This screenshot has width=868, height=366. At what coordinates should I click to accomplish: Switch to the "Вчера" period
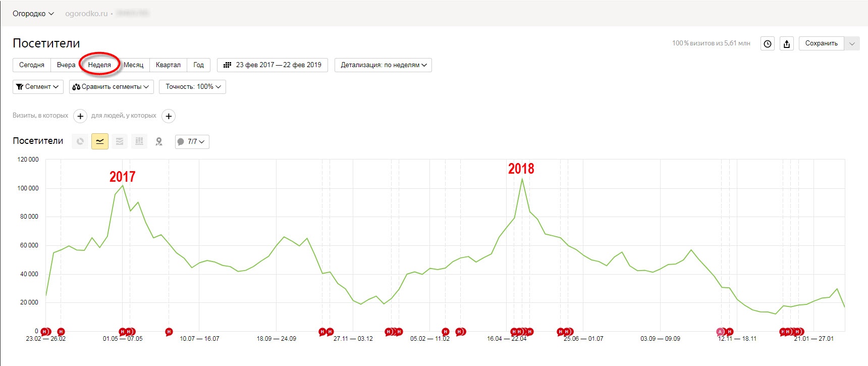[66, 65]
